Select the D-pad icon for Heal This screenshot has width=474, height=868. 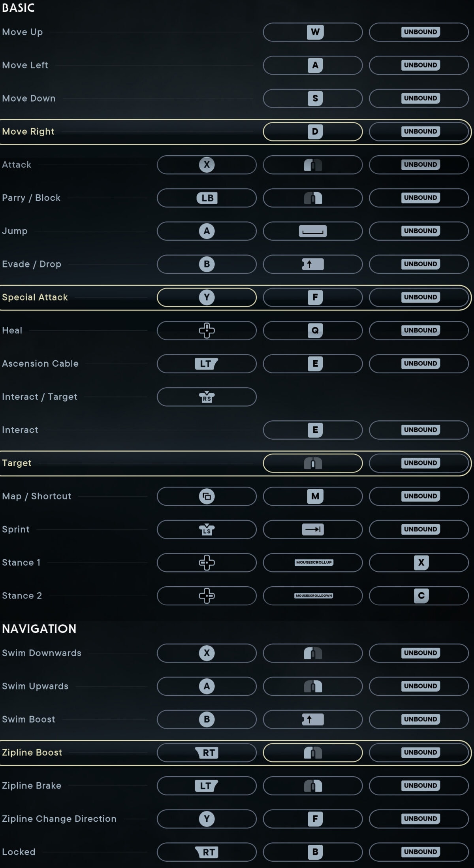click(207, 331)
